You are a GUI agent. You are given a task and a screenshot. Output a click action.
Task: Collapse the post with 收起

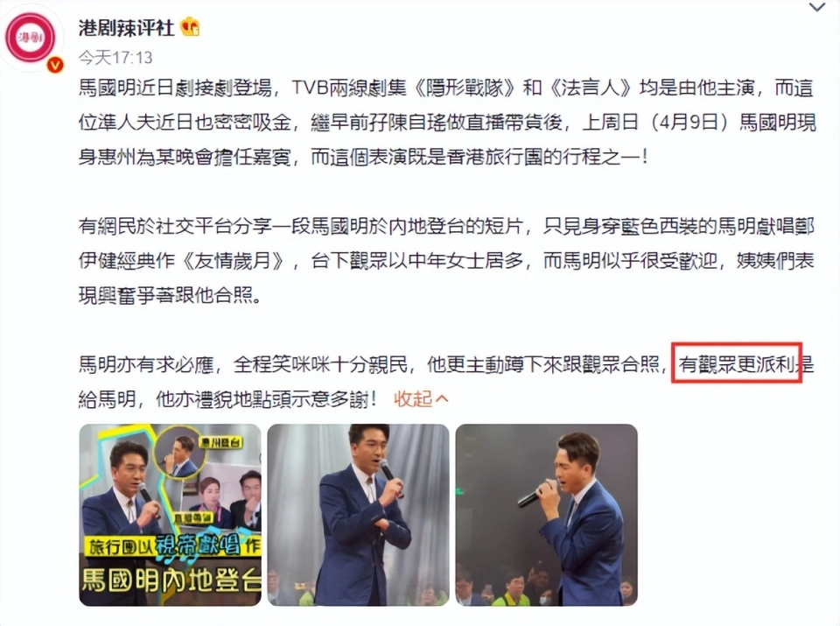point(412,399)
